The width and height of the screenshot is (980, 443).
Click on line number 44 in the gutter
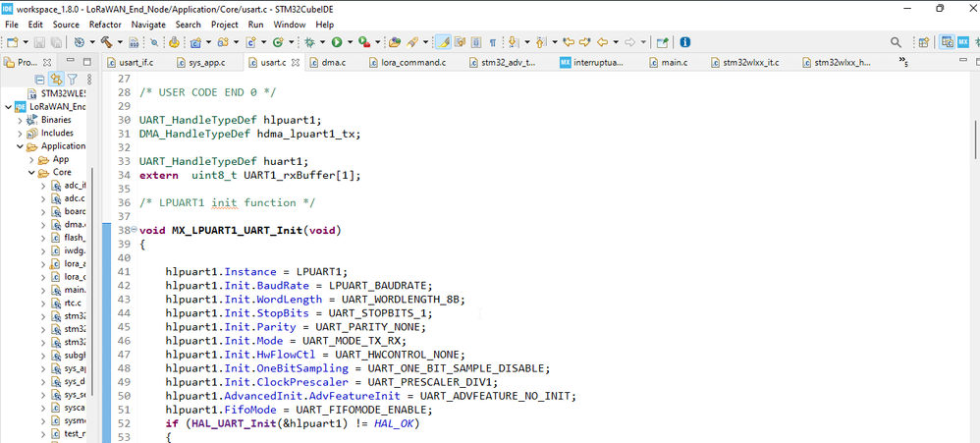tap(123, 313)
